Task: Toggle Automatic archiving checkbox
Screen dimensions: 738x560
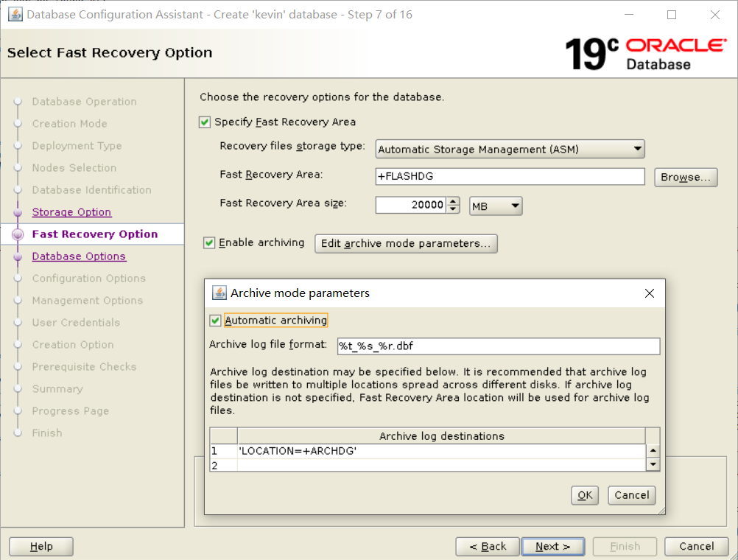Action: coord(215,321)
